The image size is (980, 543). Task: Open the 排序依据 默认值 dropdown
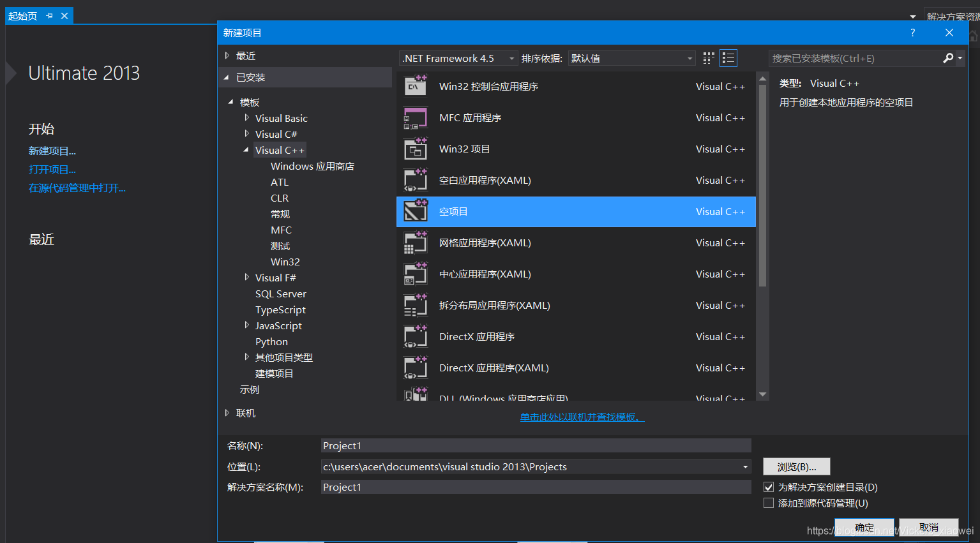[631, 58]
